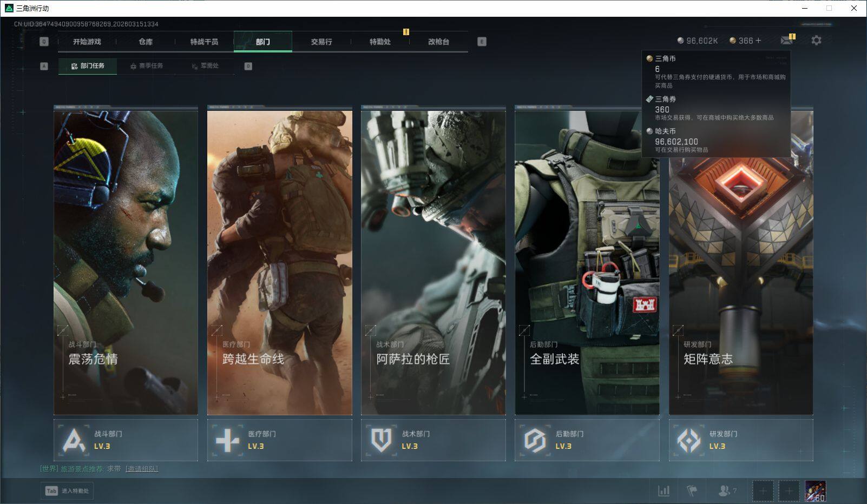Viewport: 867px width, 504px height.
Task: Select the 赛季任务 sub-tab
Action: point(146,66)
